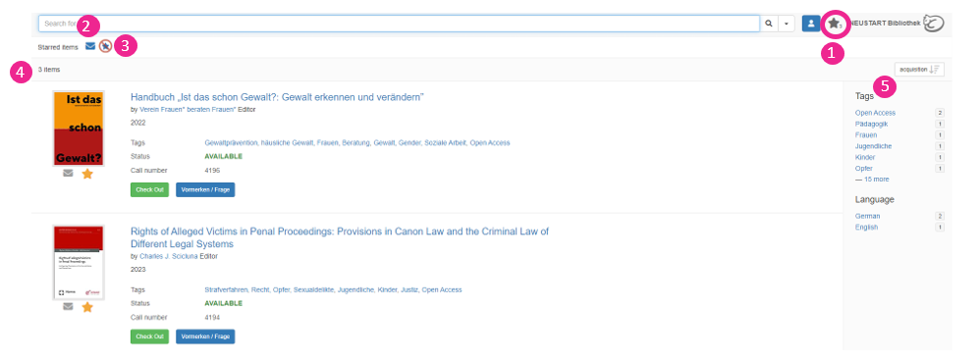Email all starred items envelope icon
This screenshot has width=980, height=362.
point(90,46)
